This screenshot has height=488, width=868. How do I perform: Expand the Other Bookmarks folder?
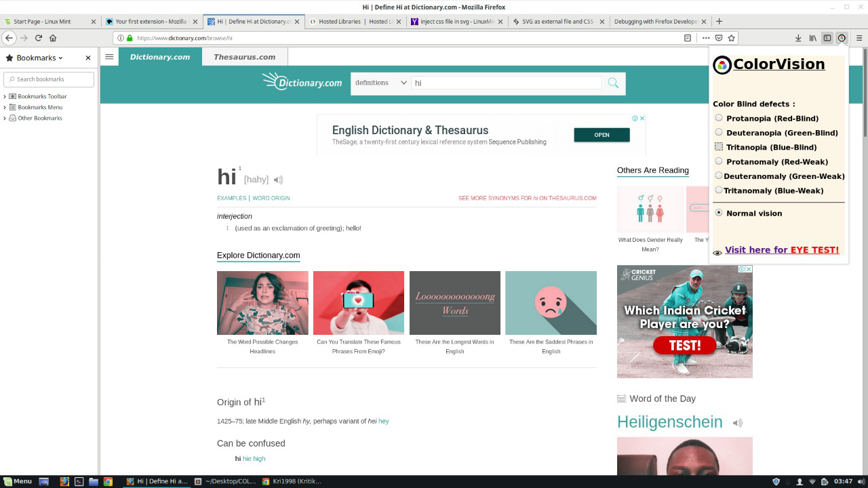[5, 118]
